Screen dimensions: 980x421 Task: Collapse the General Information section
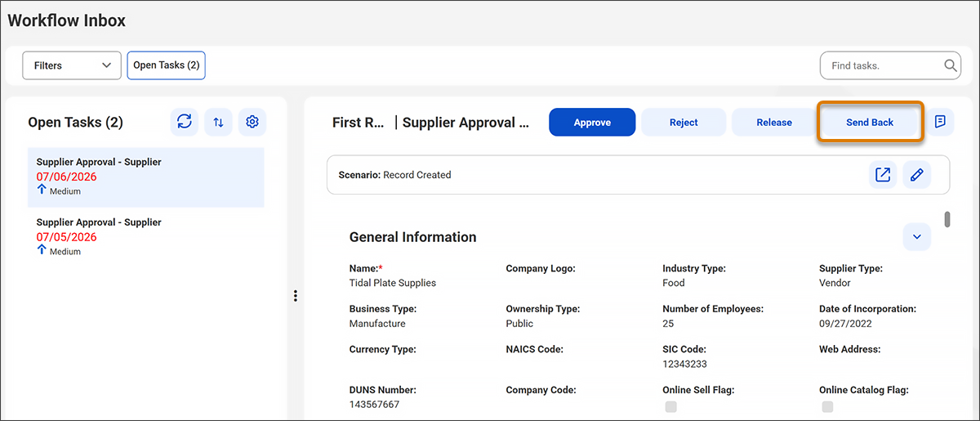click(x=916, y=237)
